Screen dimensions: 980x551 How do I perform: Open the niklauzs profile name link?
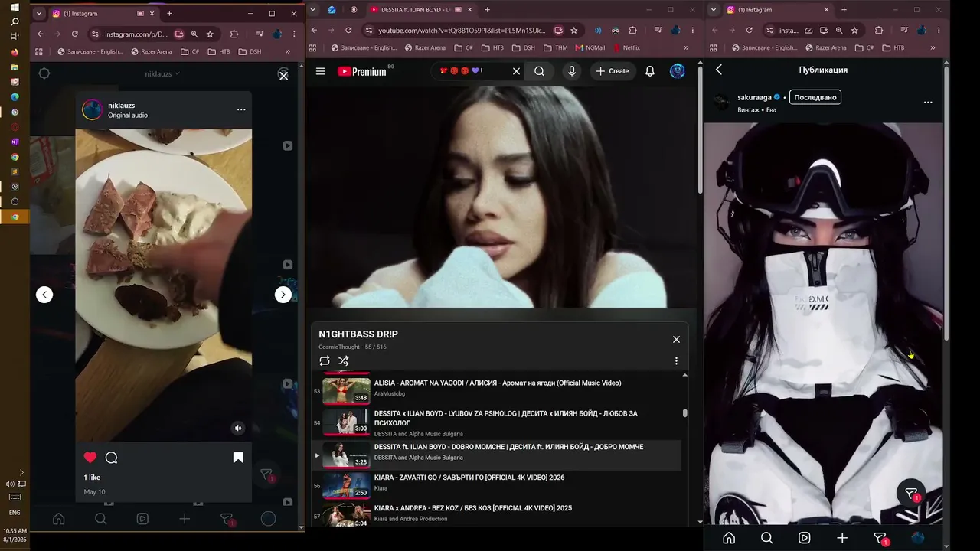tap(122, 106)
